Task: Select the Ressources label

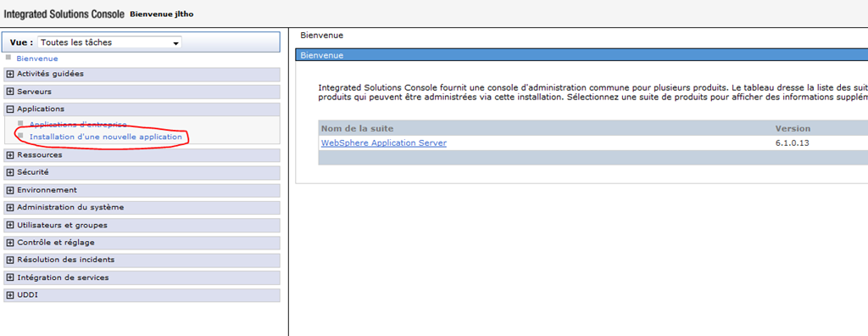Action: click(x=40, y=155)
